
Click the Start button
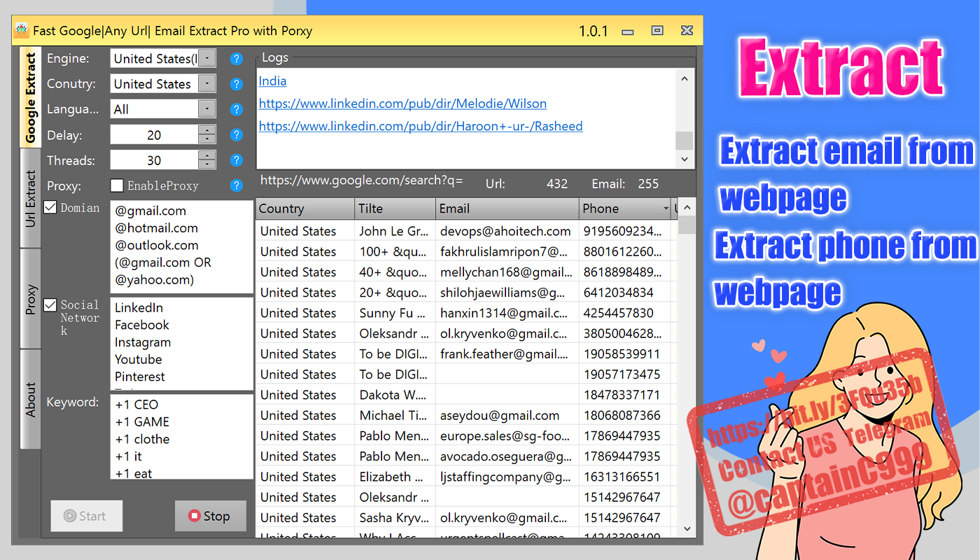tap(86, 515)
